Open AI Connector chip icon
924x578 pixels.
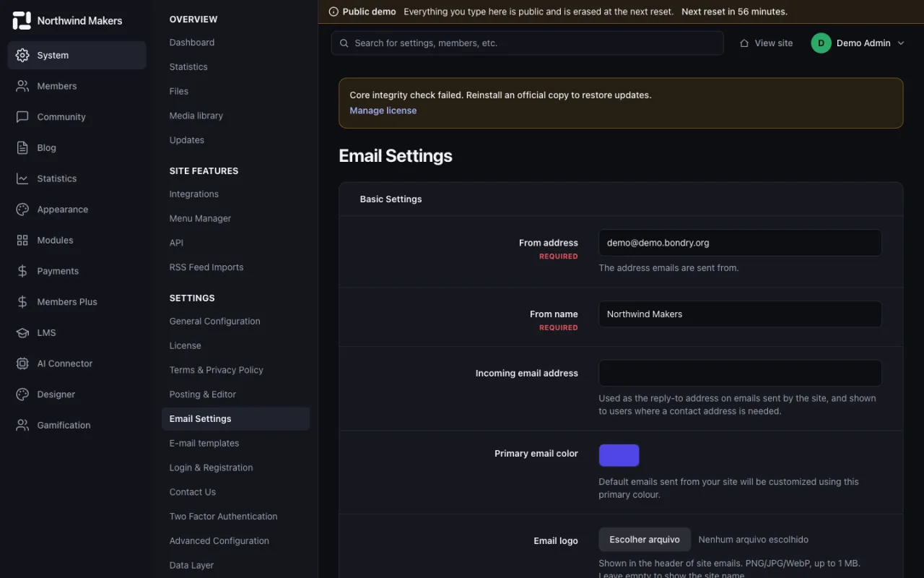pos(22,363)
